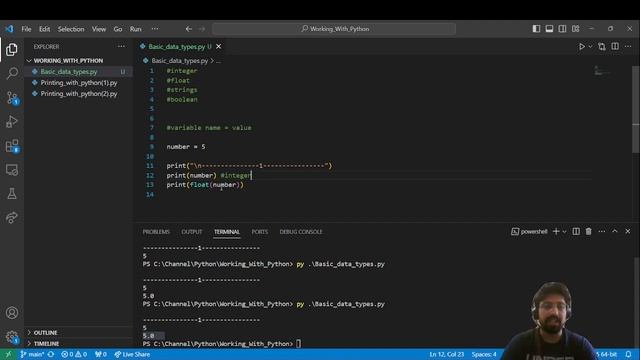Viewport: 640px width, 360px height.
Task: Open the Live Share view in activity bar
Action: point(12,217)
